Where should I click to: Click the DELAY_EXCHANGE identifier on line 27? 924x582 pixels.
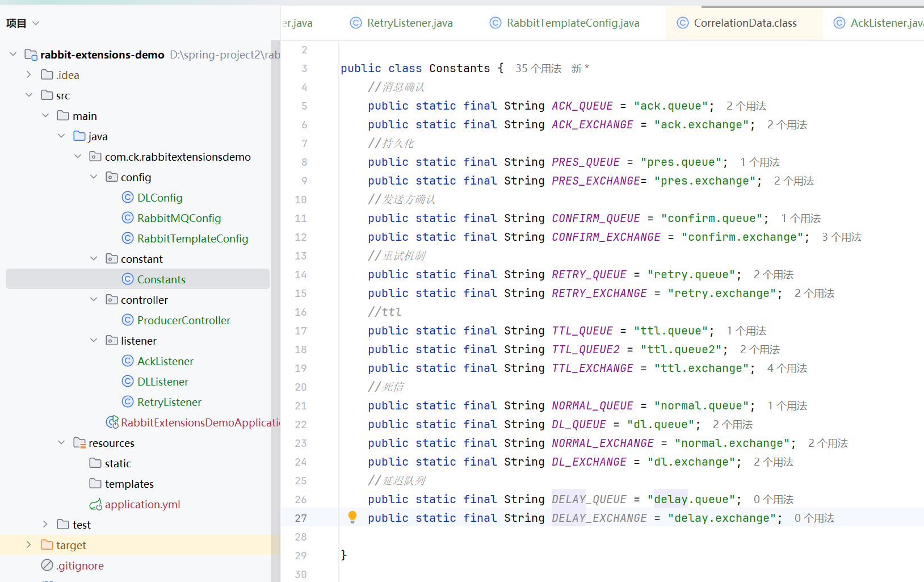pyautogui.click(x=599, y=518)
